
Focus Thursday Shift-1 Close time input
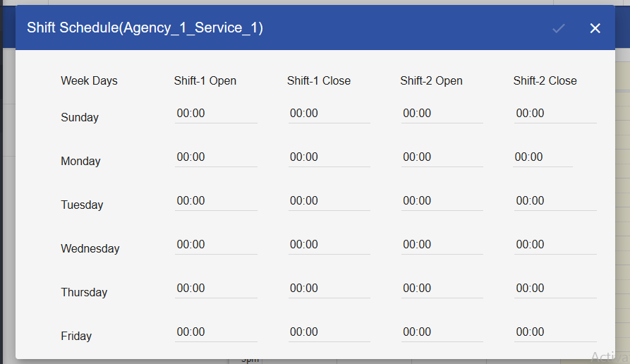click(329, 289)
